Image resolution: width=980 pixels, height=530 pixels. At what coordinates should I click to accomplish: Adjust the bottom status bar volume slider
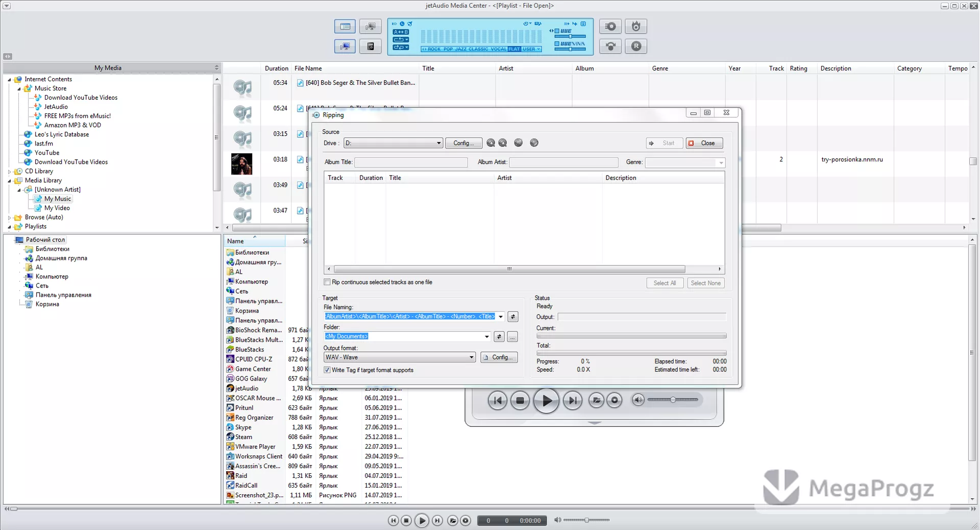(x=586, y=520)
